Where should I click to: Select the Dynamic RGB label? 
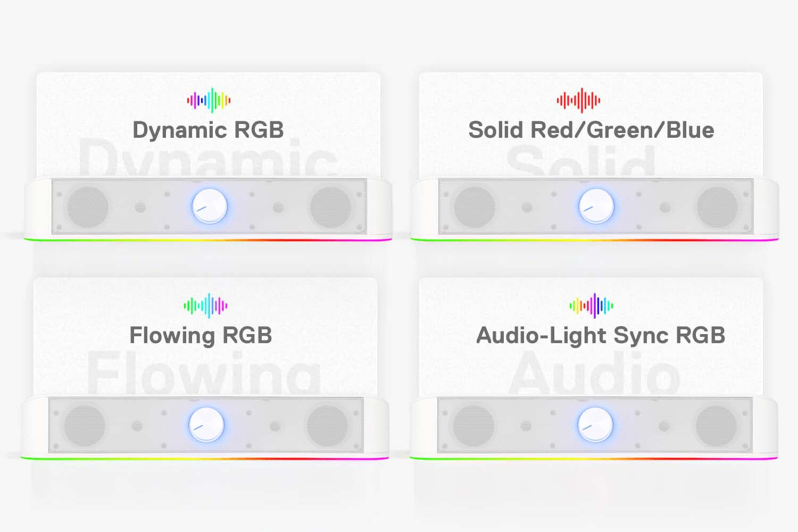click(208, 130)
